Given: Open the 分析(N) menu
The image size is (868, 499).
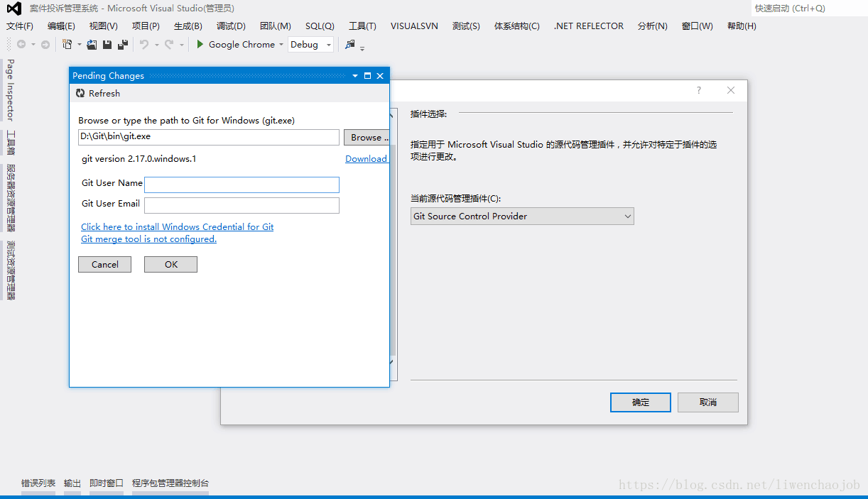Looking at the screenshot, I should click(x=653, y=26).
